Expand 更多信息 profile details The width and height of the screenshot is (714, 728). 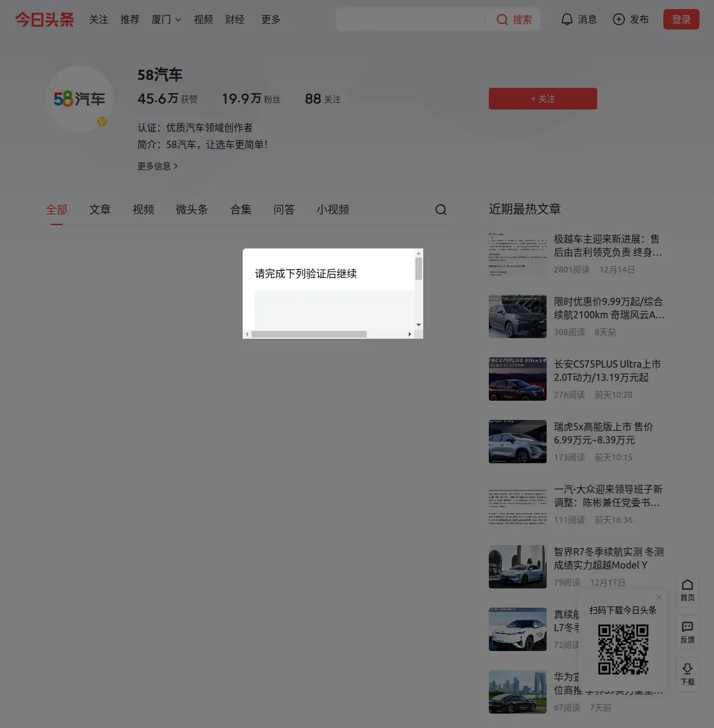click(x=158, y=166)
